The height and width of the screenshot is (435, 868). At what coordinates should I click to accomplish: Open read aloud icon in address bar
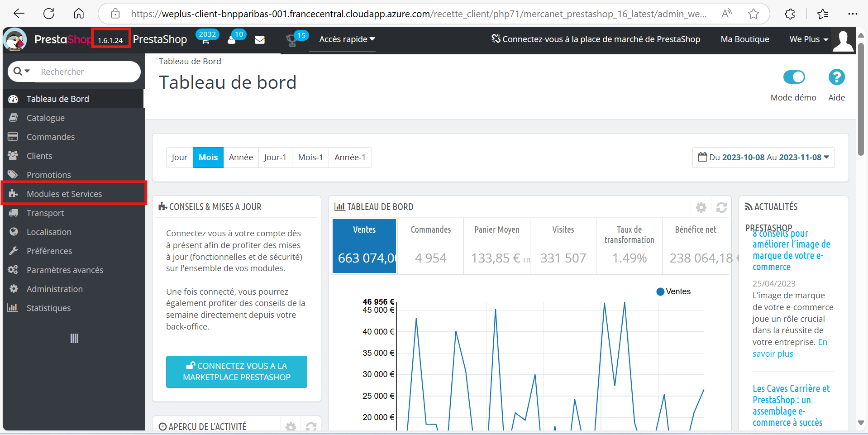(726, 14)
